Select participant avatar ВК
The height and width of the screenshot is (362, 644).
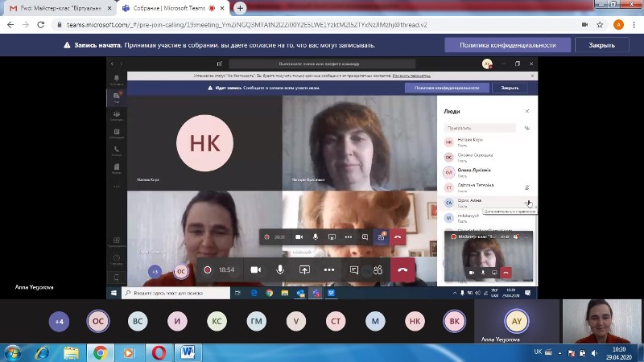454,321
